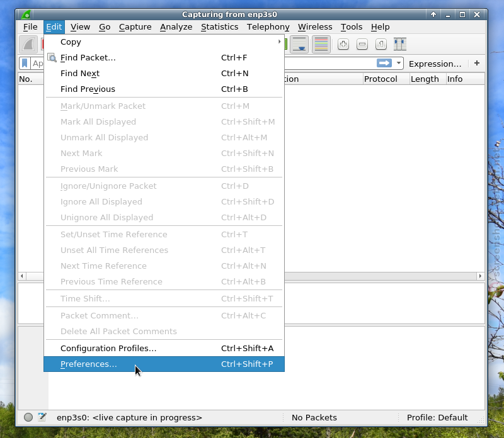Click Next Mark menu entry

pyautogui.click(x=164, y=153)
